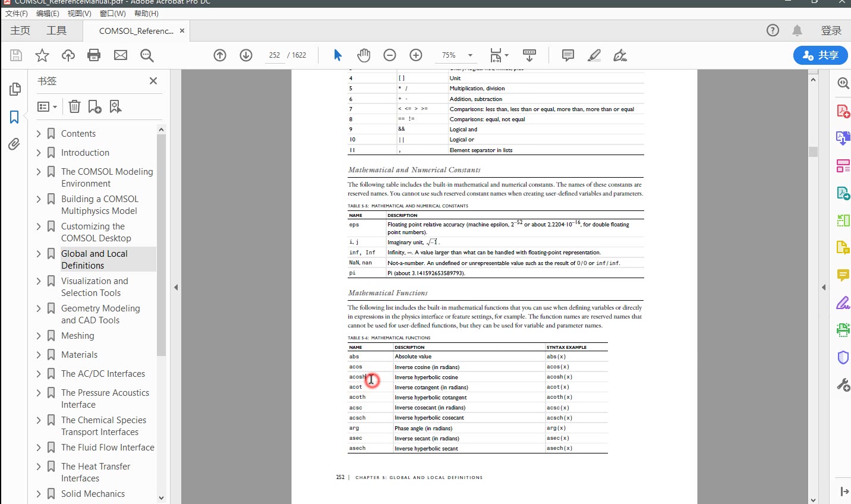Select the Highlight text tool

(594, 55)
